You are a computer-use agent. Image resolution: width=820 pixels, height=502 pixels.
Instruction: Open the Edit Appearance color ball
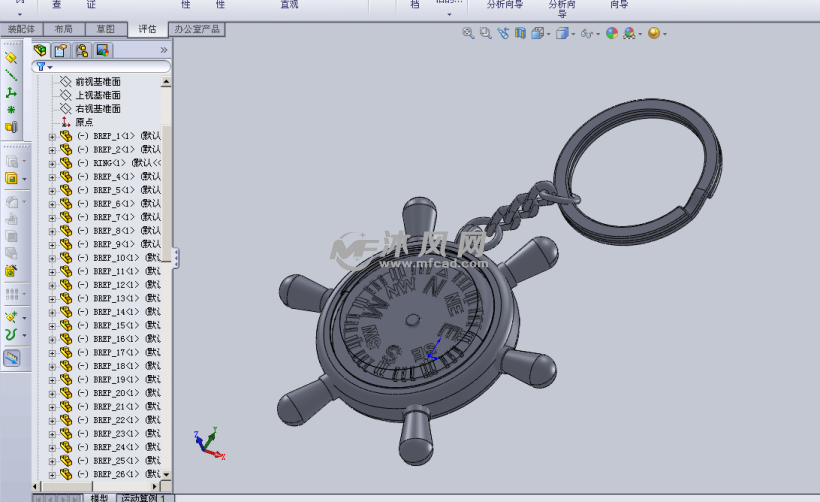(x=612, y=33)
